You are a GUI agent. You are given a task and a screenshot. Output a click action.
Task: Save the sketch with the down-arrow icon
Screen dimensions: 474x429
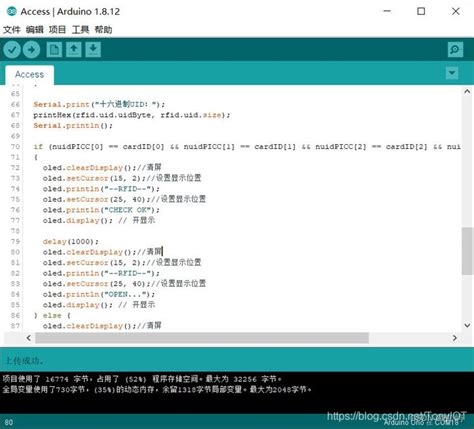(93, 50)
